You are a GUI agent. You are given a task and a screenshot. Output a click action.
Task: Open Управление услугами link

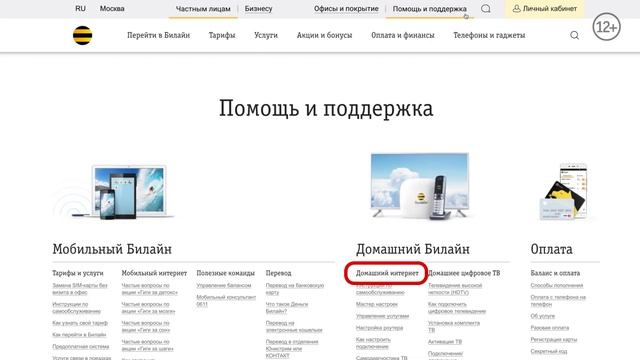click(x=382, y=316)
